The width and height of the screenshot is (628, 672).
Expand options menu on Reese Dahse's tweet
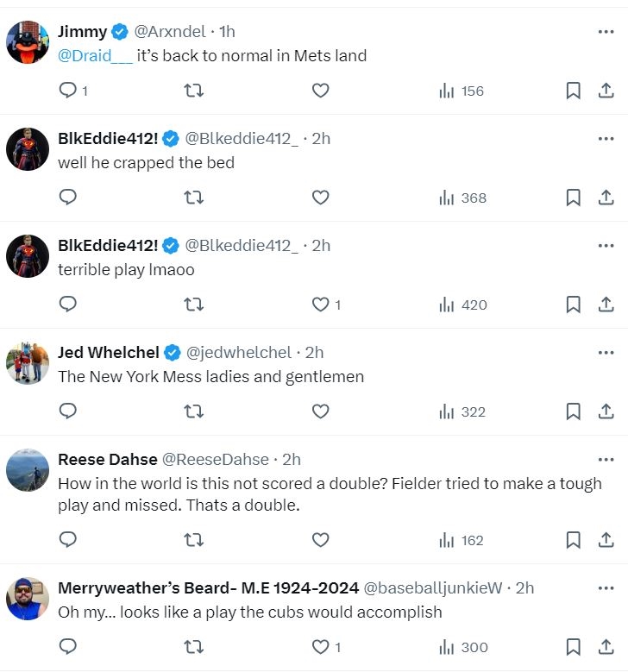point(606,460)
